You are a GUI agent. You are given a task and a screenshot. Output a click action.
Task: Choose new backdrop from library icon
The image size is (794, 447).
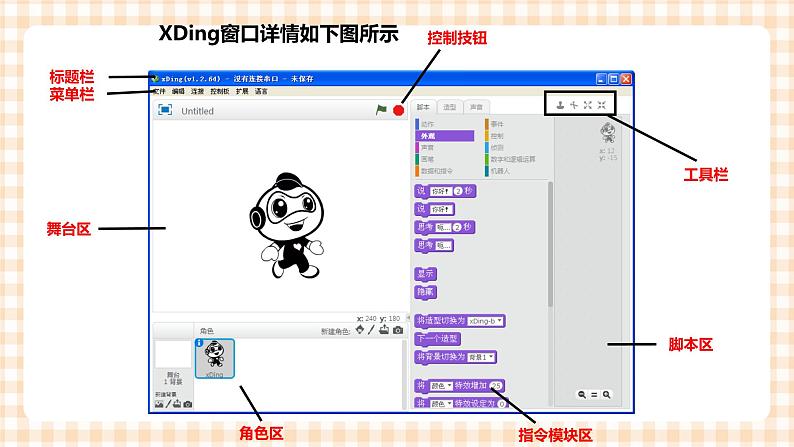coord(159,404)
